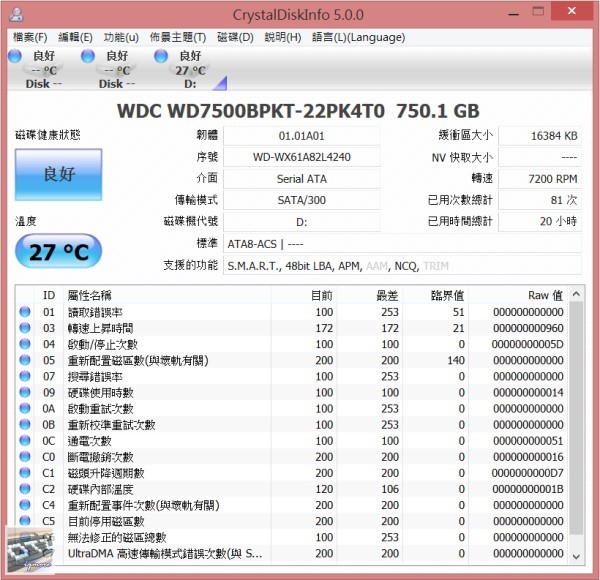
Task: Click the status orb for attribute 03 row
Action: 25,328
